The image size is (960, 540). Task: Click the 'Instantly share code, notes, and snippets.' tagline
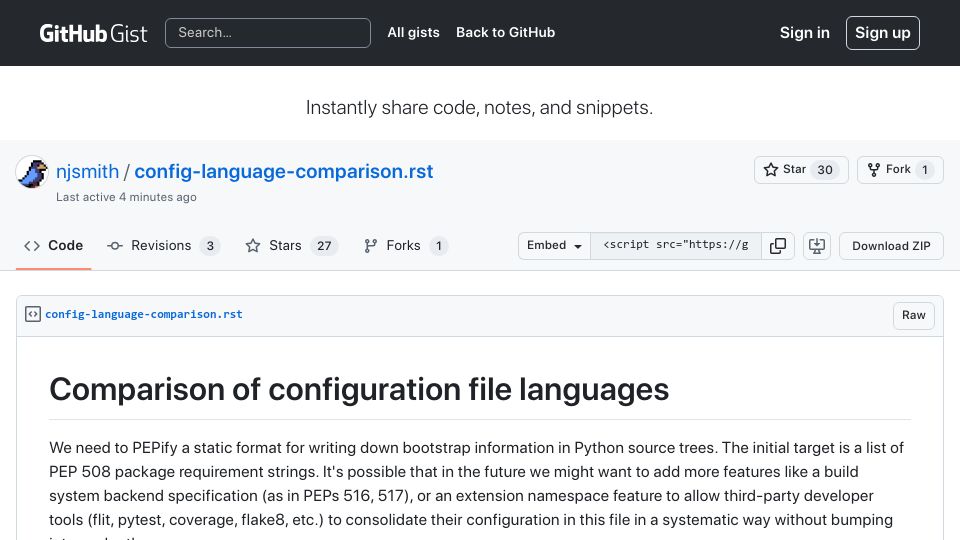(x=479, y=108)
